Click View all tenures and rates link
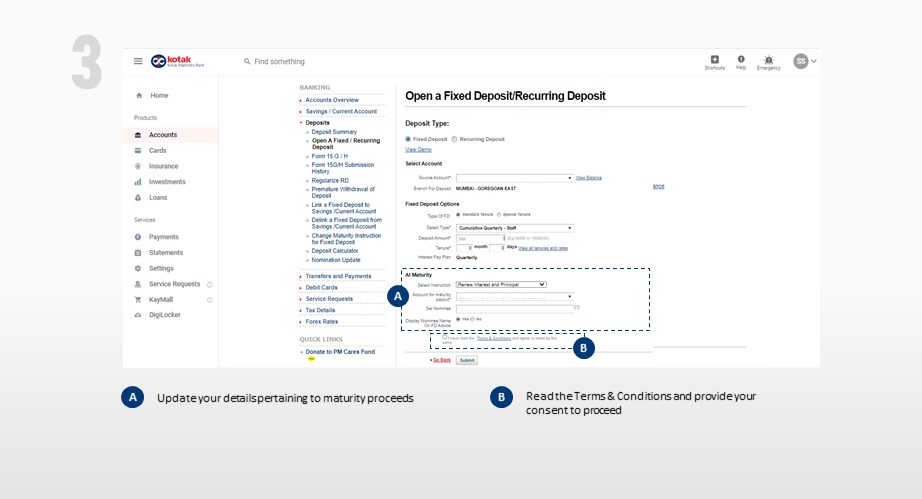 (543, 248)
